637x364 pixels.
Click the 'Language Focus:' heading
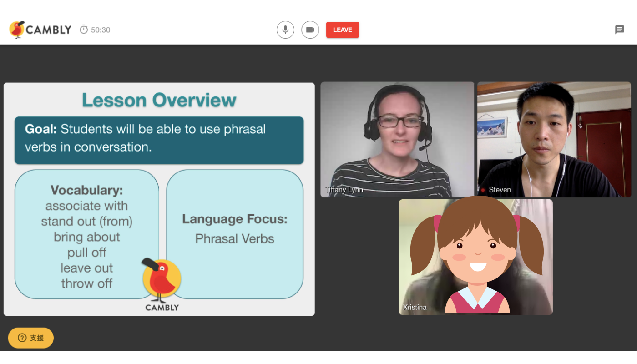[235, 219]
